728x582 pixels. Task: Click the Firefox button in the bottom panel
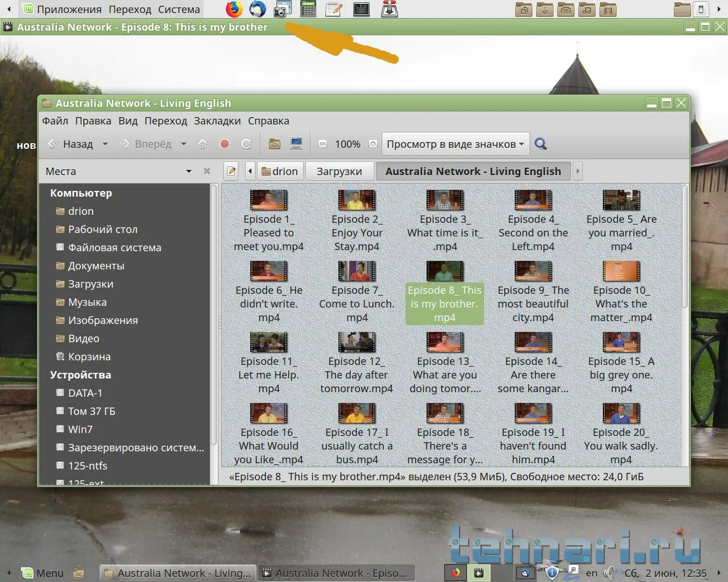tap(456, 573)
